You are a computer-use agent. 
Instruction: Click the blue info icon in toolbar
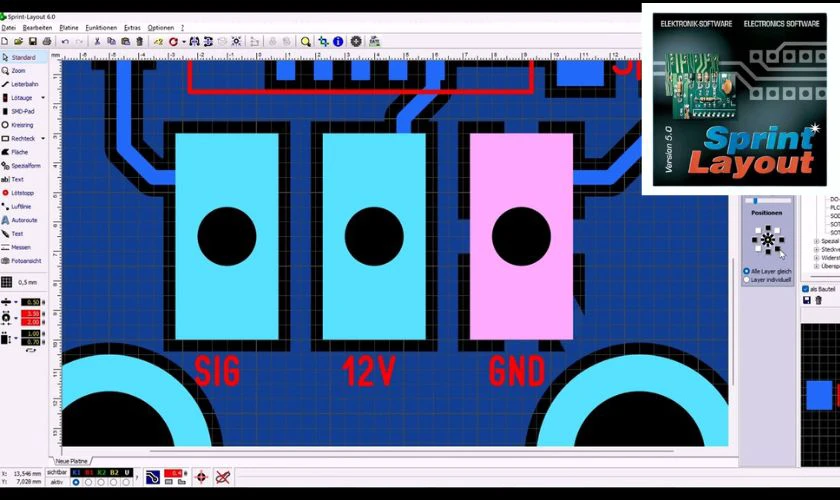pos(338,42)
